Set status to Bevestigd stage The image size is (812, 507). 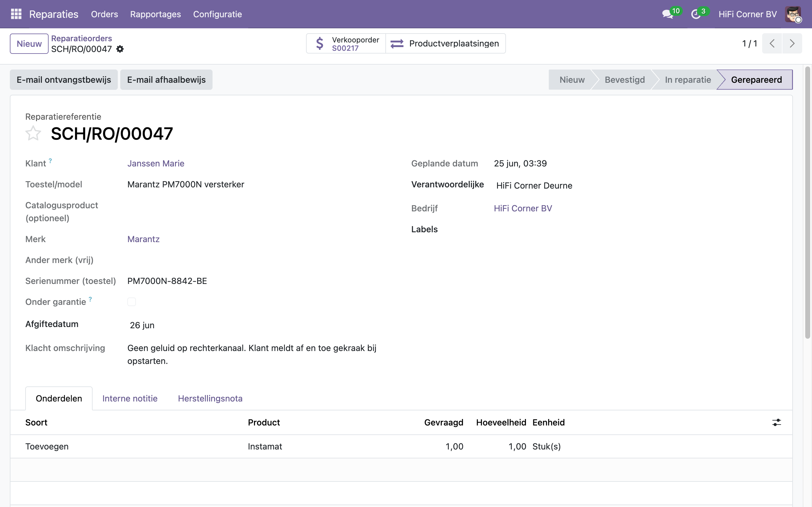click(x=625, y=80)
